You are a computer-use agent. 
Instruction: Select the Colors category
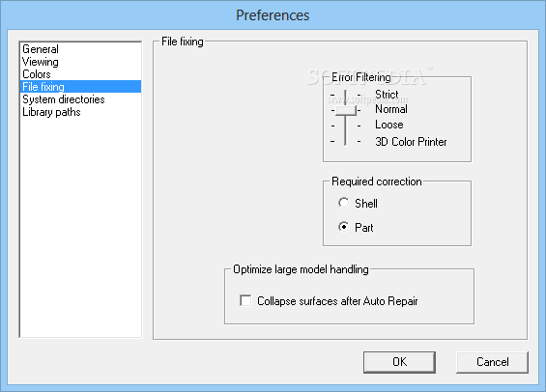click(x=37, y=74)
